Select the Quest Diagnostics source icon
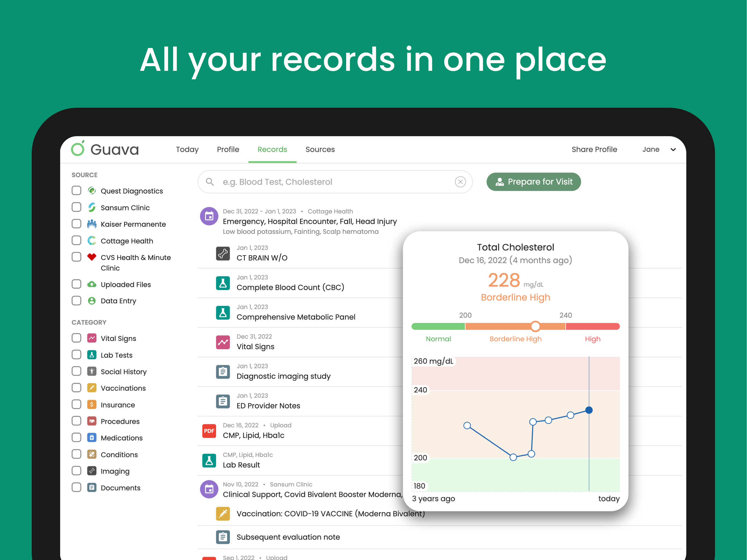This screenshot has width=747, height=560. point(92,191)
